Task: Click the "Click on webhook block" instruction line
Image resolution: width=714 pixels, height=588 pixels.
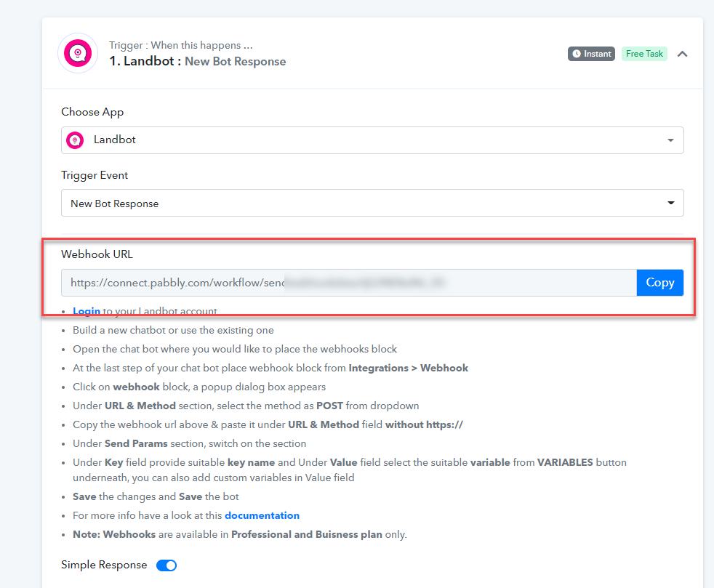Action: (199, 387)
